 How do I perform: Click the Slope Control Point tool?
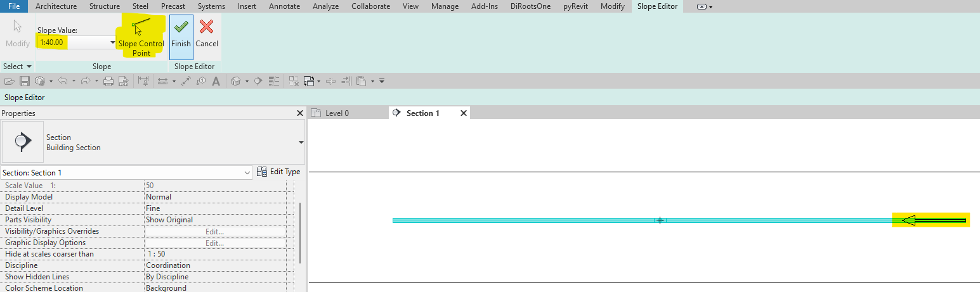[141, 38]
